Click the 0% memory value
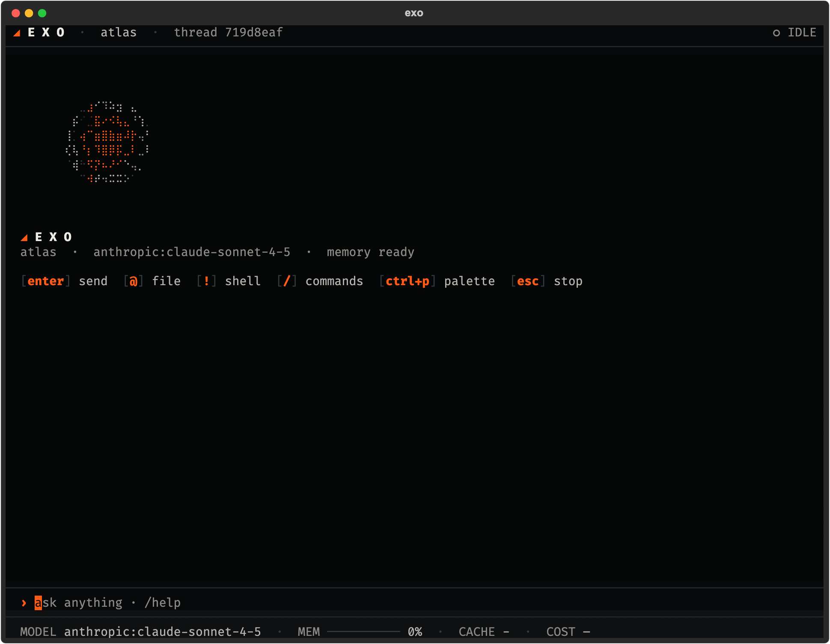 415,632
